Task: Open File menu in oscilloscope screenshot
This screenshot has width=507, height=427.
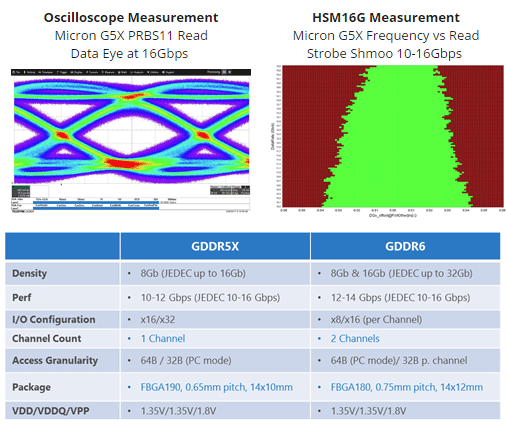Action: click(x=16, y=72)
